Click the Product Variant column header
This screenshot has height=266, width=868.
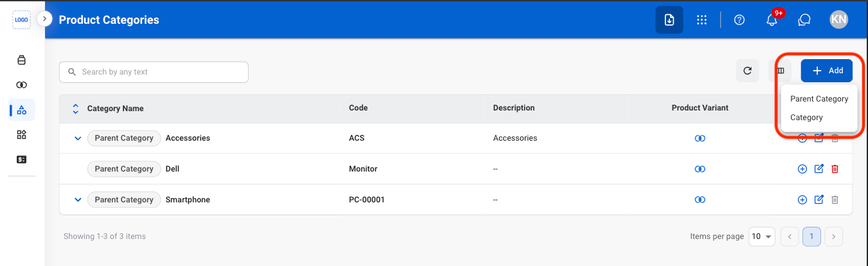point(700,108)
